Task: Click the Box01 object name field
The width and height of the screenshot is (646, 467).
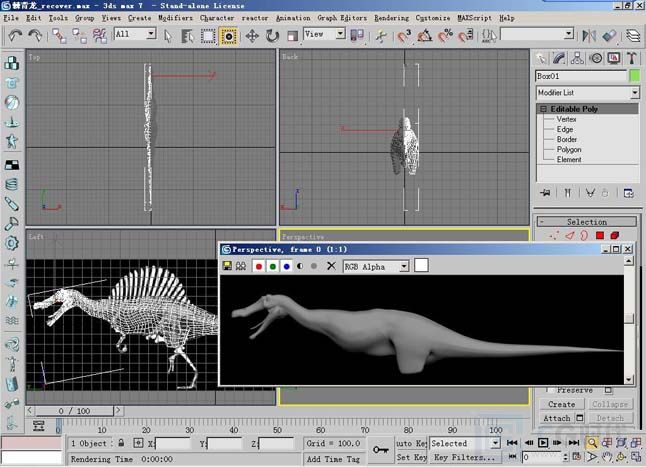Action: pos(581,76)
